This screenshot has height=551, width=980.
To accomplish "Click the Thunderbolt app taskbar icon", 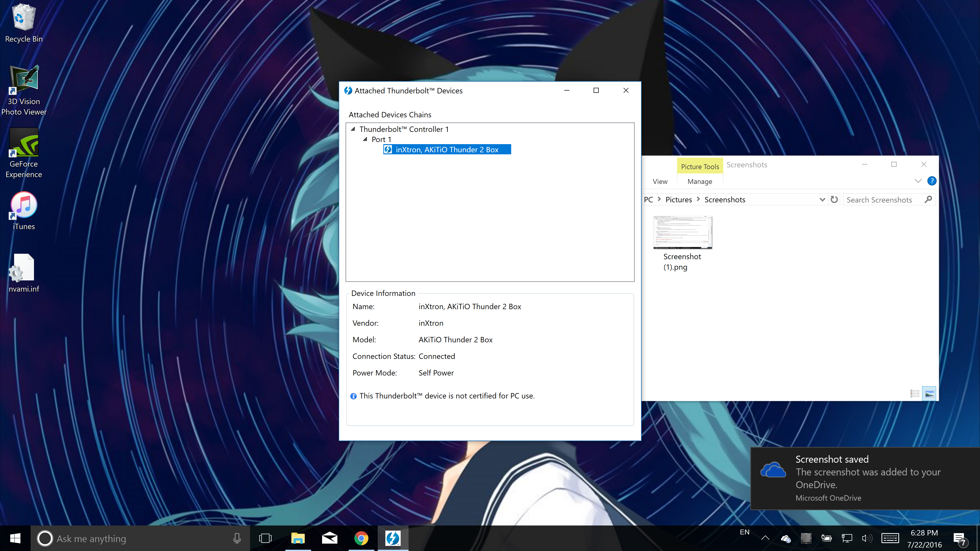I will pyautogui.click(x=393, y=539).
